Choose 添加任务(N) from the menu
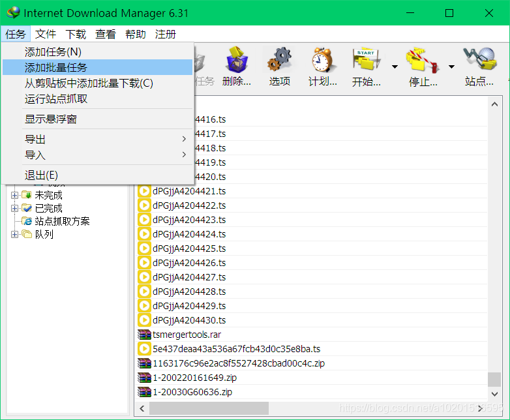510x420 pixels. [98, 52]
